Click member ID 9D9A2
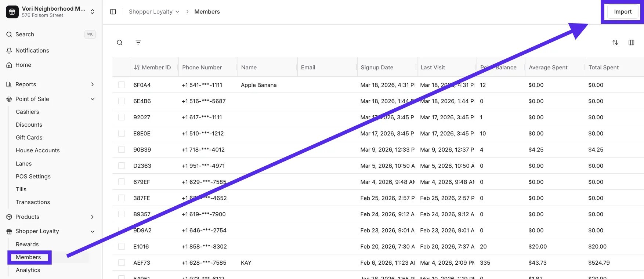The width and height of the screenshot is (644, 279). [x=142, y=230]
